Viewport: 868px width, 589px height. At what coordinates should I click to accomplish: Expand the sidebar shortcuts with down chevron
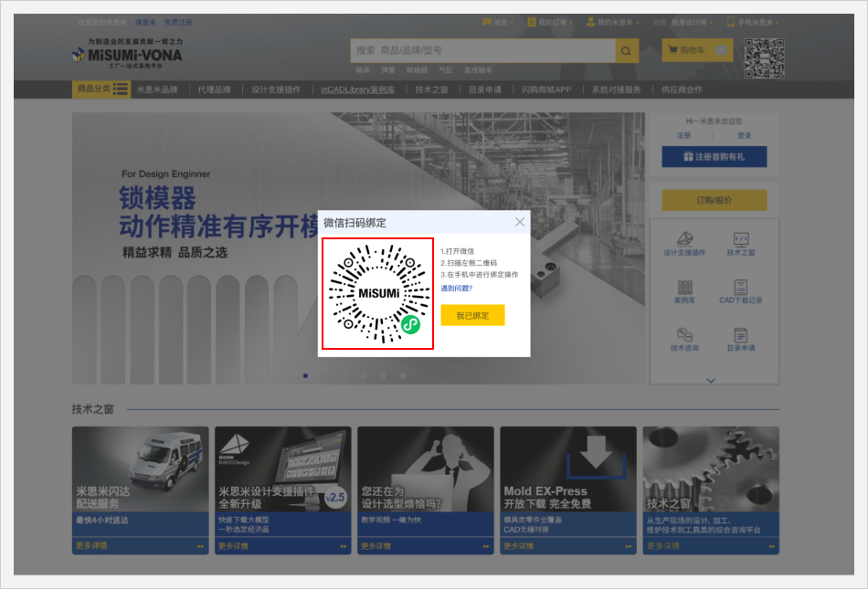point(712,380)
